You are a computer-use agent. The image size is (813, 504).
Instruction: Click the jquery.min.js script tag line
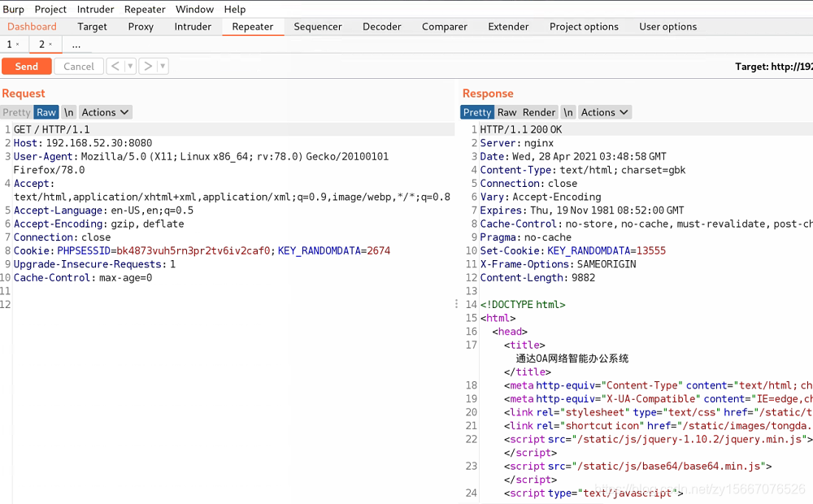658,439
